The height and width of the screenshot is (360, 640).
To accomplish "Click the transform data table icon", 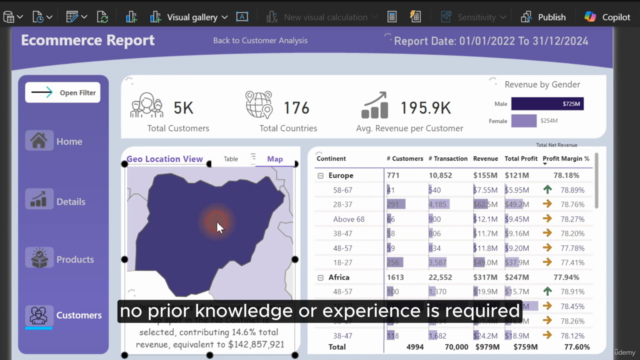I will coord(72,17).
